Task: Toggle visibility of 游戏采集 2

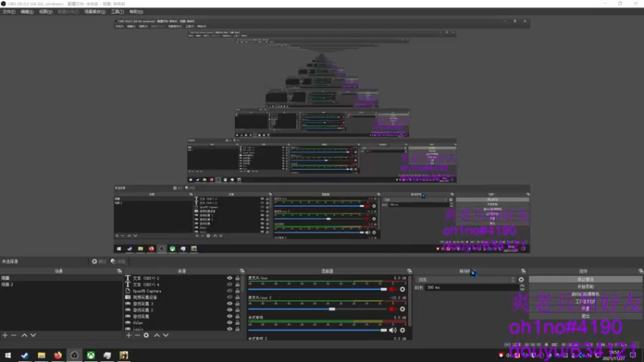Action: click(x=229, y=310)
